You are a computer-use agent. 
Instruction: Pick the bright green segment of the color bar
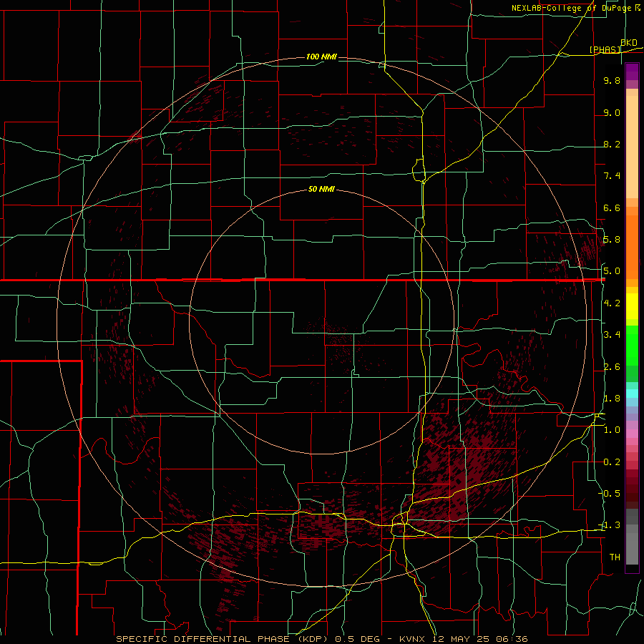click(x=632, y=346)
